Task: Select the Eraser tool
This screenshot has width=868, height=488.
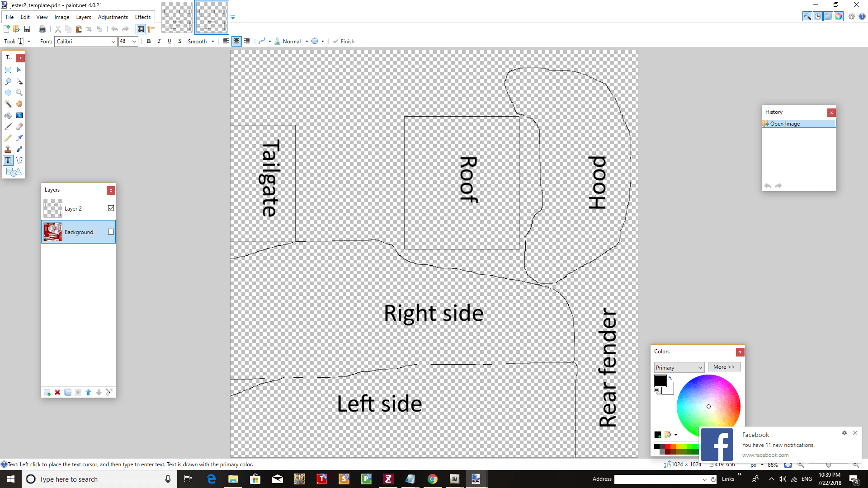Action: (19, 127)
